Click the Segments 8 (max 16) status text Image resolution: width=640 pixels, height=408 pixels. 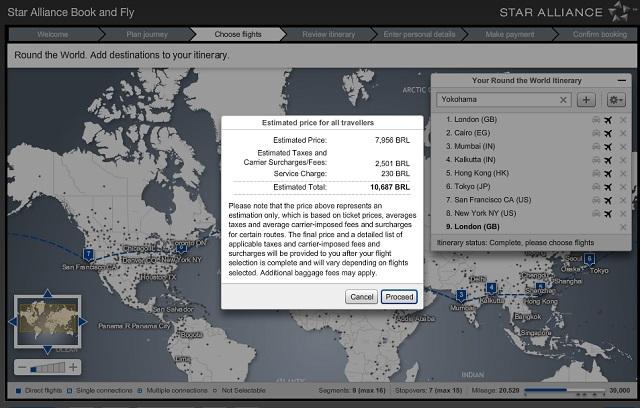(352, 390)
